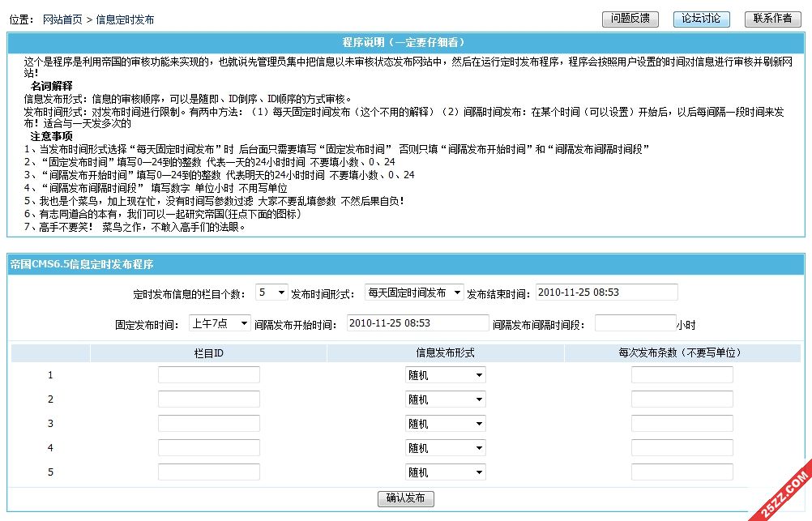
Task: Click the 信息发布形式 column header
Action: pyautogui.click(x=446, y=353)
